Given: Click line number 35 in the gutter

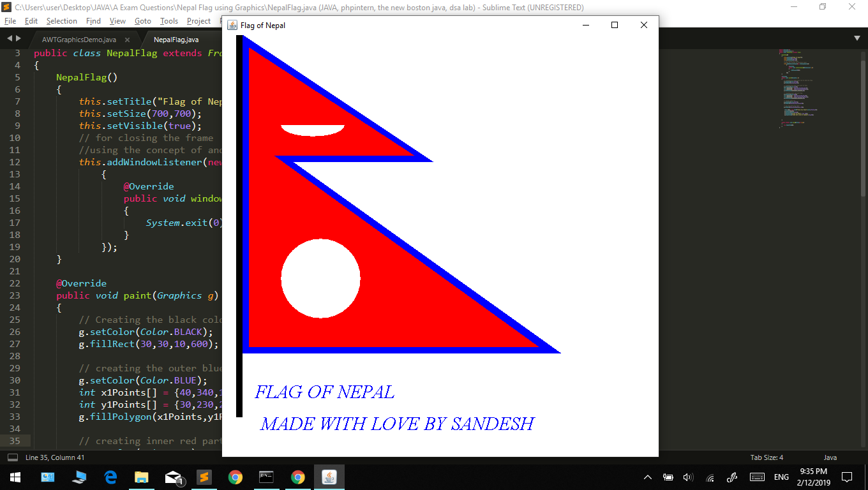Looking at the screenshot, I should tap(15, 441).
